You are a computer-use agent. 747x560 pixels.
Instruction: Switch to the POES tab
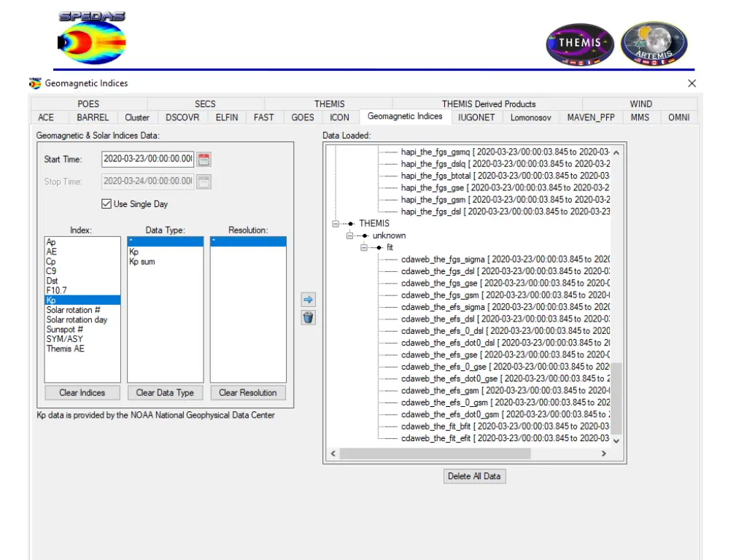pyautogui.click(x=88, y=104)
